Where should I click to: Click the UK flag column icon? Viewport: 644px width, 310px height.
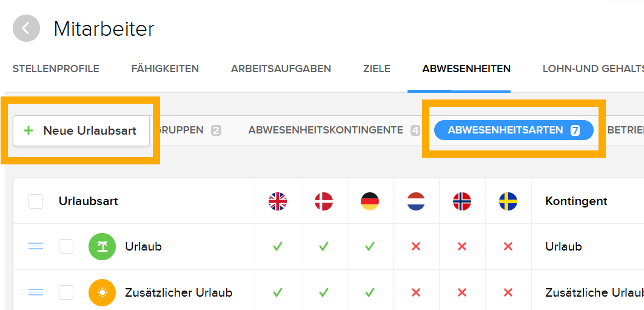tap(278, 201)
